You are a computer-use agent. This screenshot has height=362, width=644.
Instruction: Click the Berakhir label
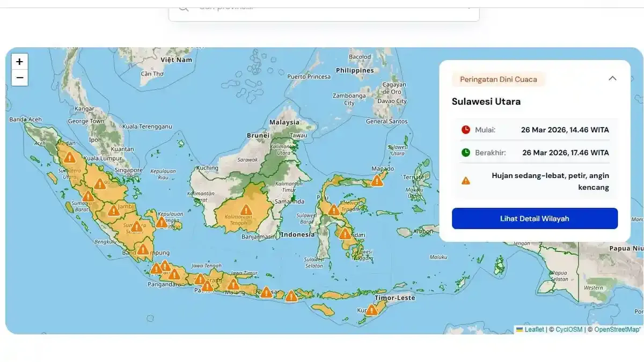(x=491, y=153)
